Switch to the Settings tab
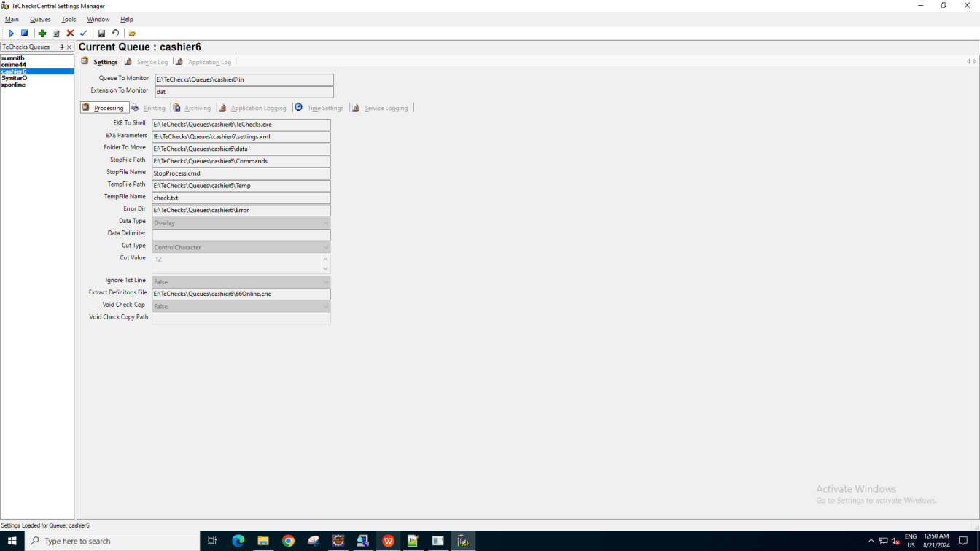This screenshot has width=980, height=551. tap(99, 62)
